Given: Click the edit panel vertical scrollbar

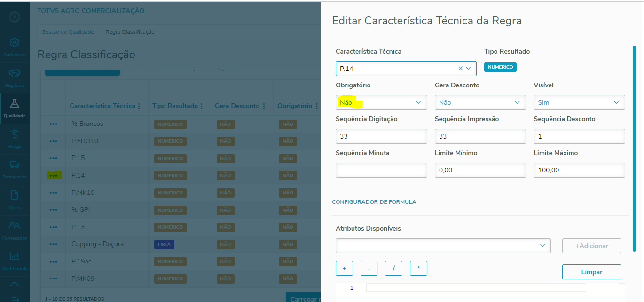Looking at the screenshot, I should point(635,148).
